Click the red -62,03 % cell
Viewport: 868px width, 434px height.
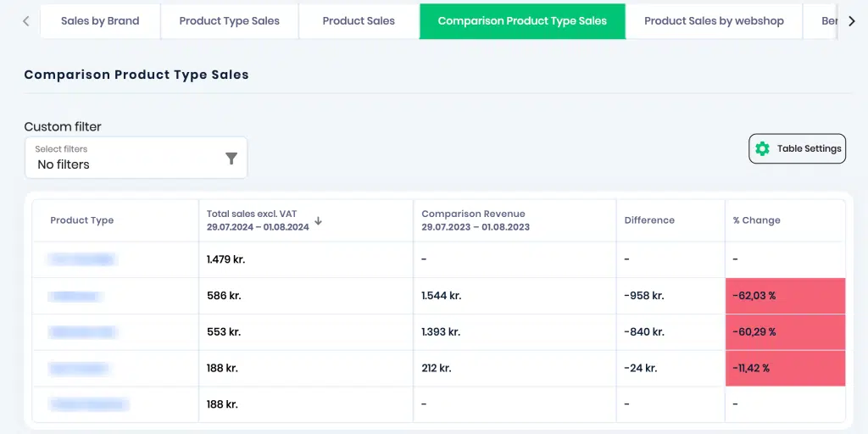tap(785, 296)
